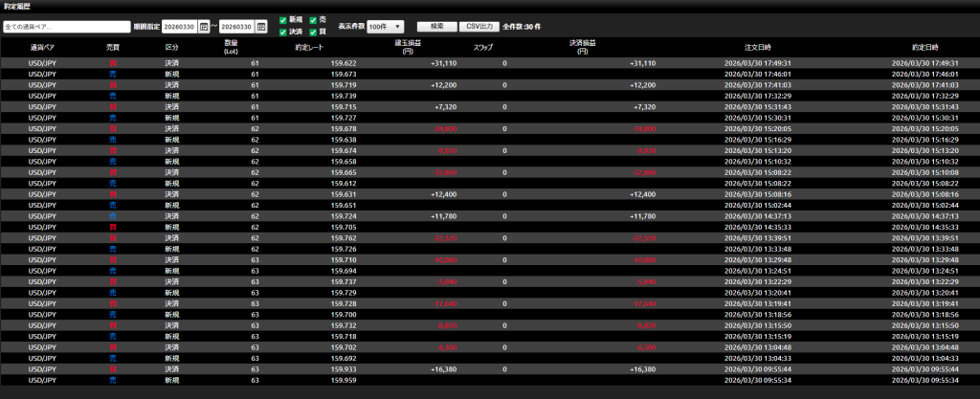Sort by 約定レート column header
Viewport: 980px width, 399px height.
click(310, 47)
